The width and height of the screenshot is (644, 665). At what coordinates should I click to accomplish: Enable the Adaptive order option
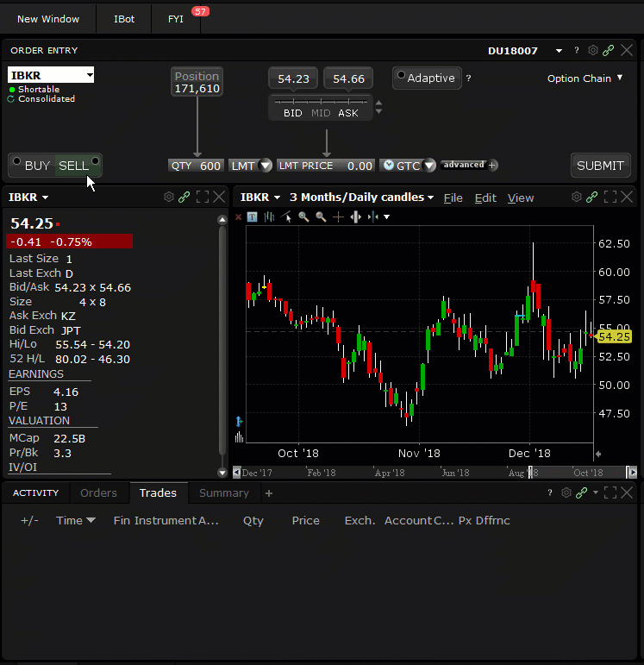[x=428, y=78]
